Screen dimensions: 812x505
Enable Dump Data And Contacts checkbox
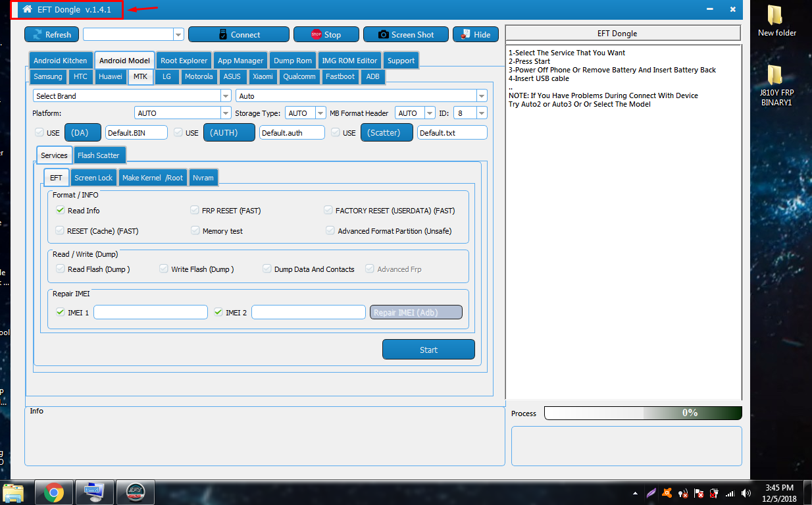[267, 269]
